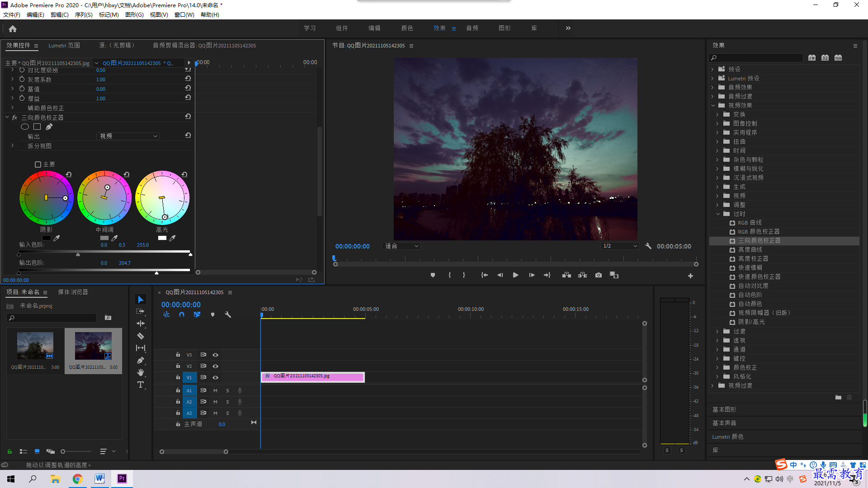Screen dimensions: 868x488
Task: Create ellipse mask for 三向颜色校正器
Action: tap(25, 127)
